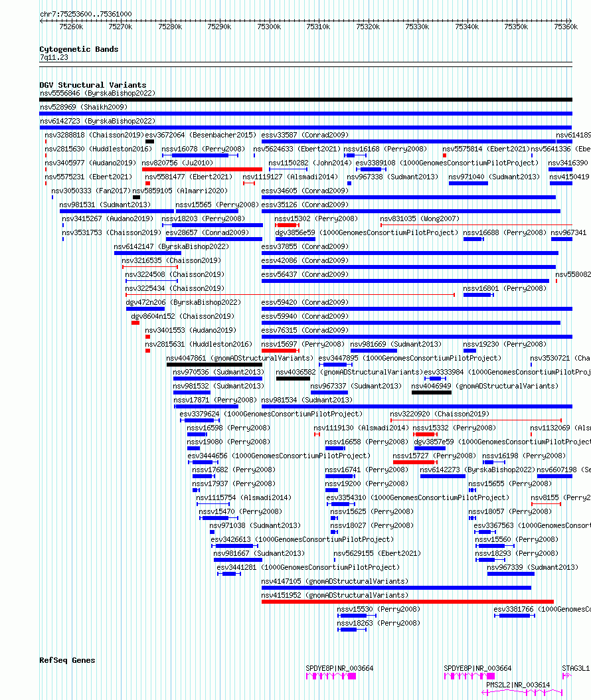Click nsv5859105 (Almarri2020) variant label
Screen dimensions: 591x700
[x=181, y=191]
